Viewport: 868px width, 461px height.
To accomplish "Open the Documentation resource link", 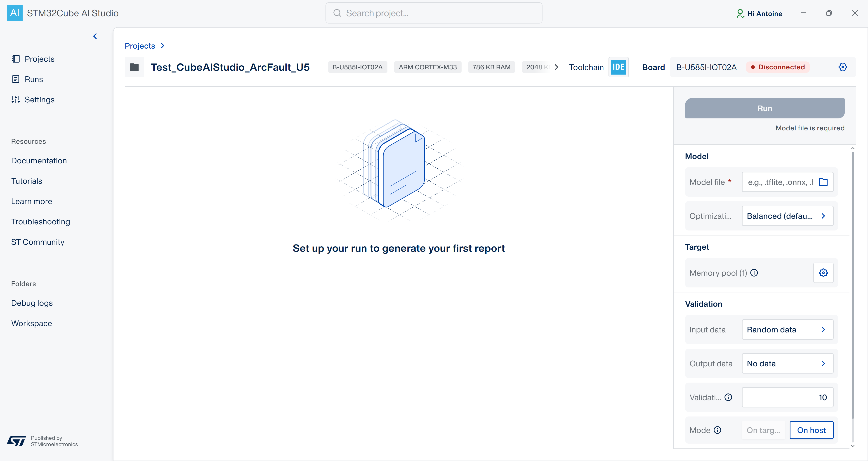I will pyautogui.click(x=39, y=161).
